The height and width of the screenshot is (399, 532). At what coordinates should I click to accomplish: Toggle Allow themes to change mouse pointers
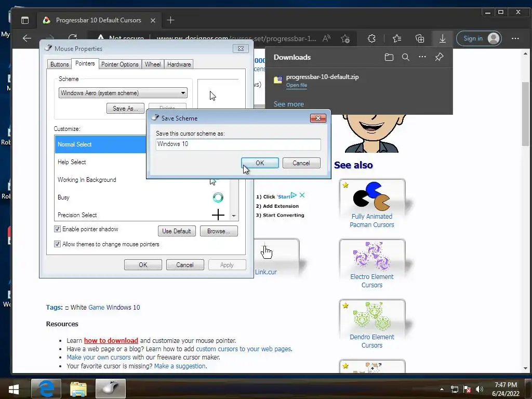[x=57, y=244]
